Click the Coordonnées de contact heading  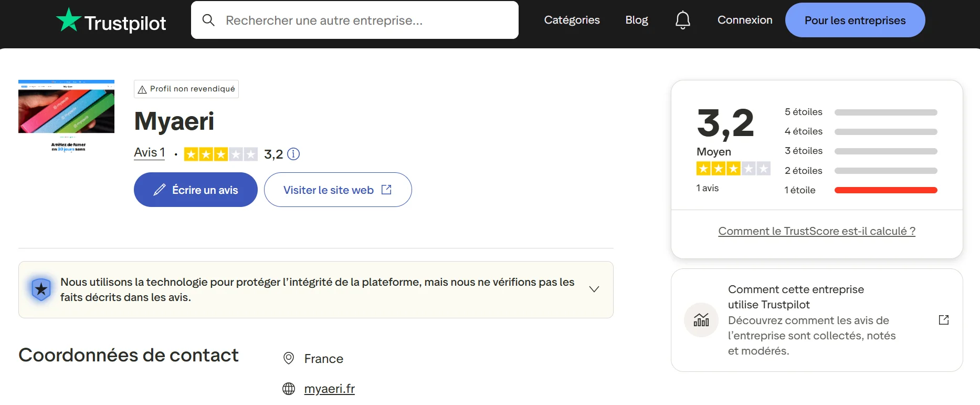point(129,355)
